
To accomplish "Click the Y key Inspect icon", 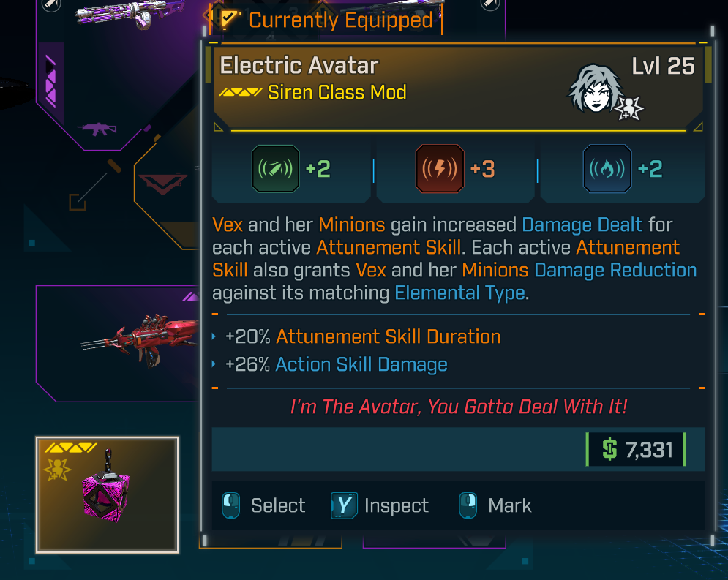I will coord(344,505).
